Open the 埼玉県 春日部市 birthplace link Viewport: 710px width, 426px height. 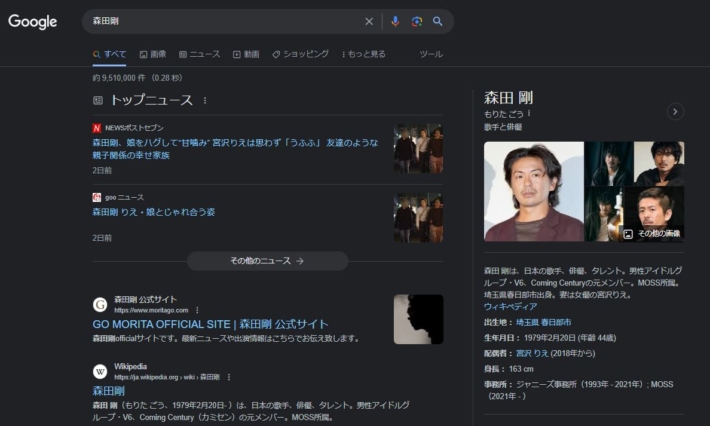point(543,322)
